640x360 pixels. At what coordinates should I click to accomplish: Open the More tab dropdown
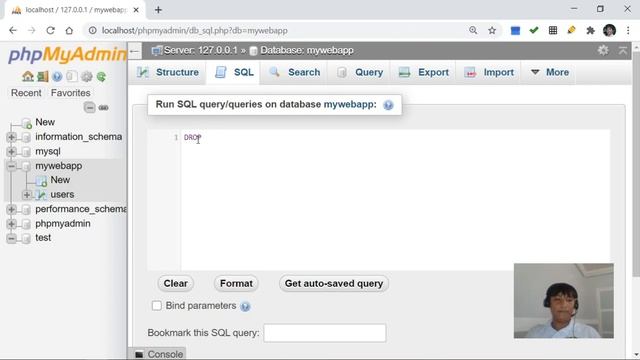pyautogui.click(x=549, y=72)
